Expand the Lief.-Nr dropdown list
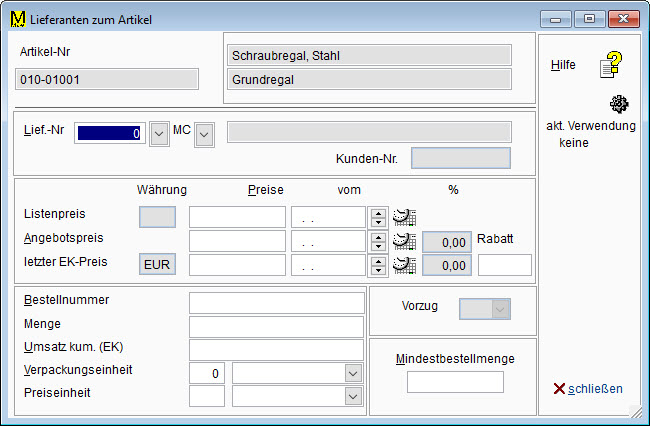This screenshot has height=426, width=650. 158,133
